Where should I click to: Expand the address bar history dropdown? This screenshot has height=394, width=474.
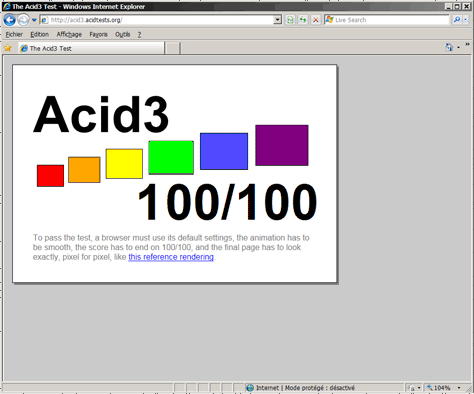point(277,20)
